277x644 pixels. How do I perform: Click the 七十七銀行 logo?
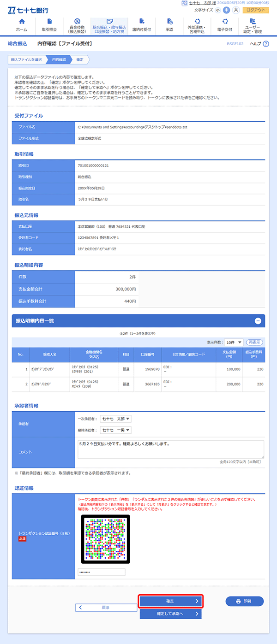coord(28,10)
